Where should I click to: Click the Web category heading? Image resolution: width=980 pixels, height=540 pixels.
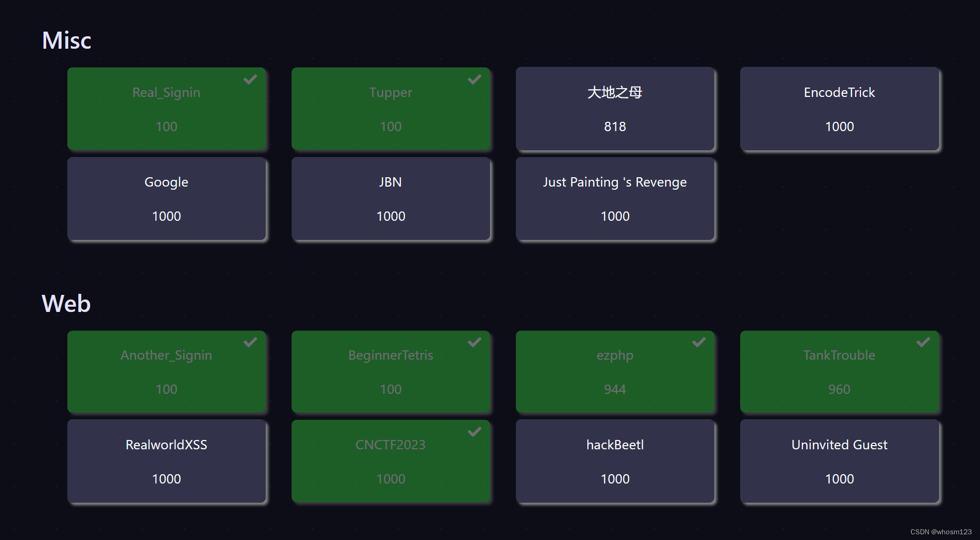[x=66, y=304]
